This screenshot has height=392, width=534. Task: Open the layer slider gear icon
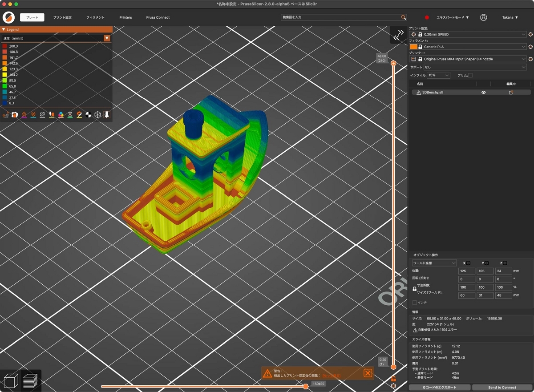393,386
